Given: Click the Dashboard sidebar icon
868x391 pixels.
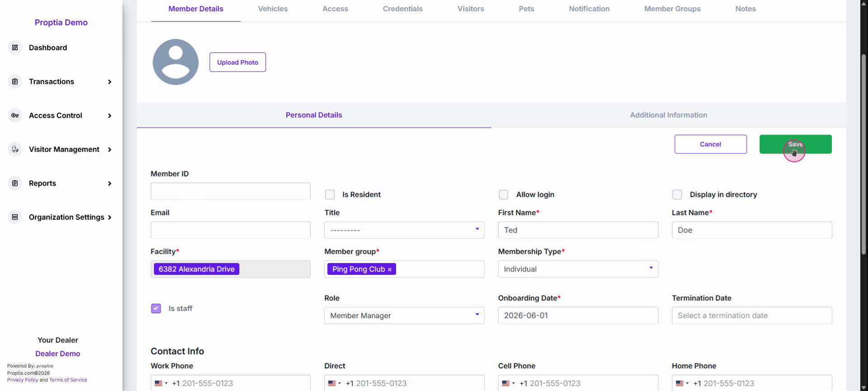Looking at the screenshot, I should (x=15, y=48).
